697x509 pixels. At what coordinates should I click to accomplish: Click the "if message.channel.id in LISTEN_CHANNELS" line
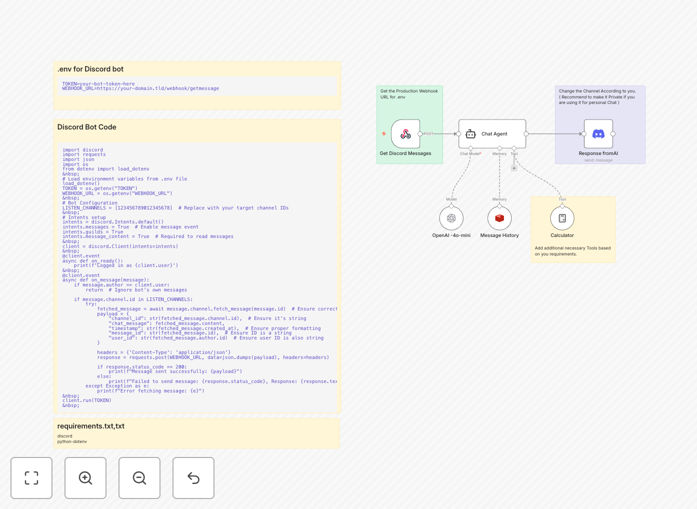[133, 299]
